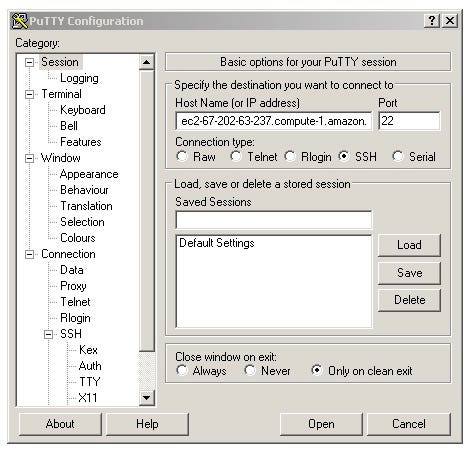The image size is (473, 453).
Task: Click the About button
Action: [x=60, y=424]
